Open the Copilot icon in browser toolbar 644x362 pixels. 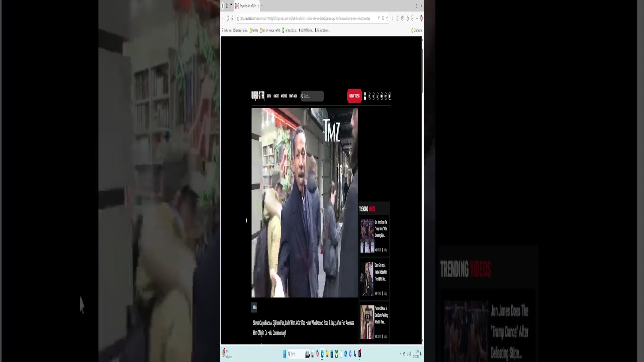[x=421, y=18]
